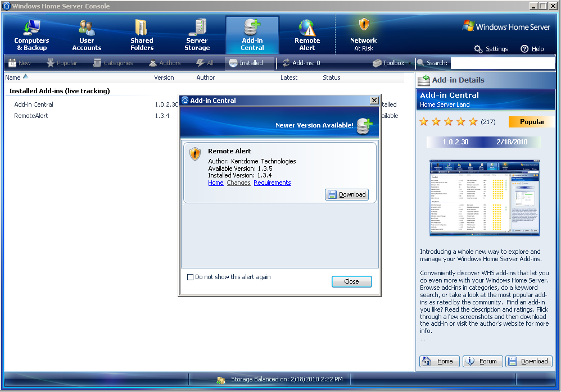Close the Add-in Central dialog with X
This screenshot has width=561, height=392.
click(x=374, y=101)
